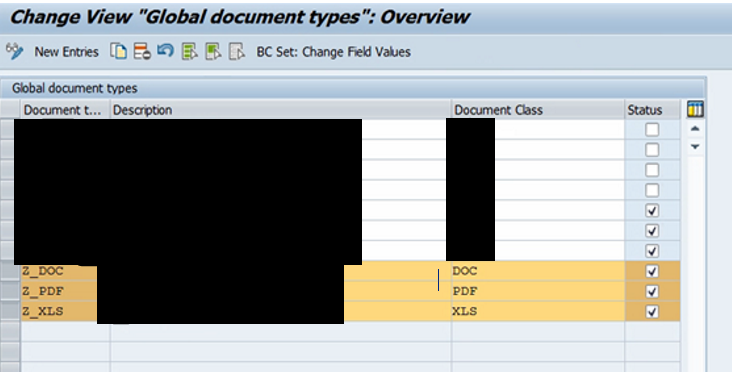Click the Deselect All icon

237,51
